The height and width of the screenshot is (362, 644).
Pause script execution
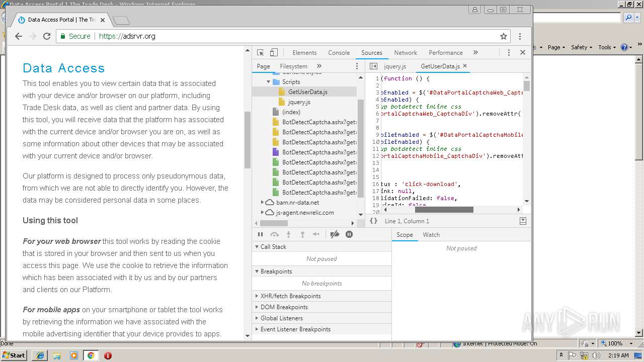[x=260, y=234]
